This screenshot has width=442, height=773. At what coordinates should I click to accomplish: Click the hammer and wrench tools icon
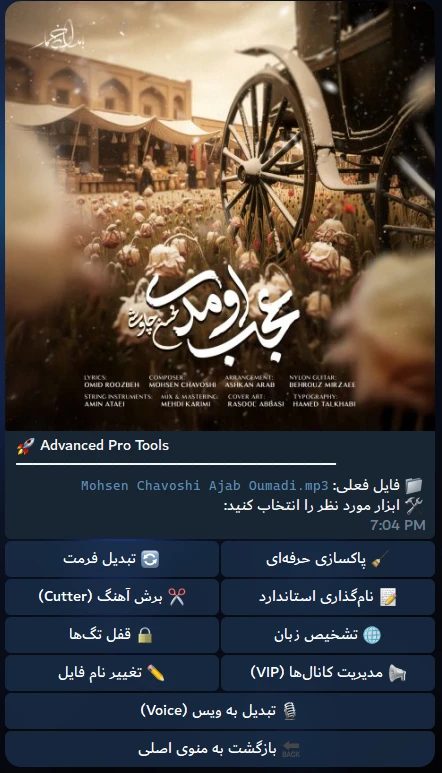414,506
